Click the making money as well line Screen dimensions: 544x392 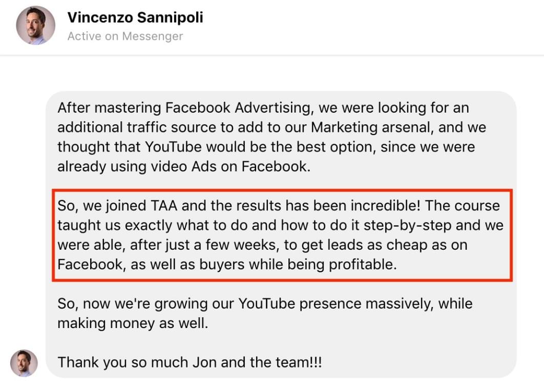133,323
